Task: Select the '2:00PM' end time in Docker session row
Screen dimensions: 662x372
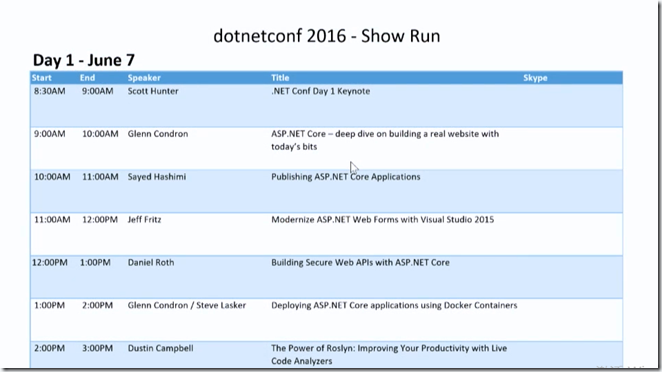Action: point(98,305)
